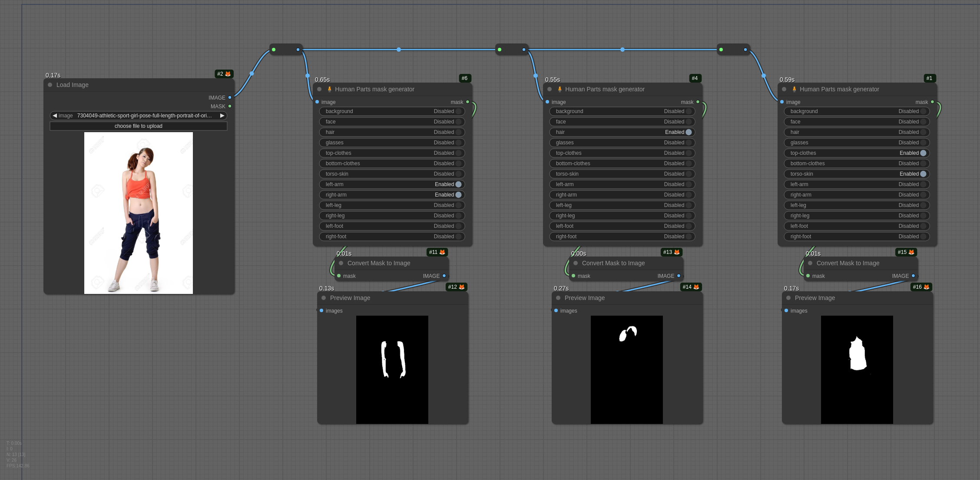
Task: Disable the torso-skin toggle in node #1
Action: [x=923, y=174]
